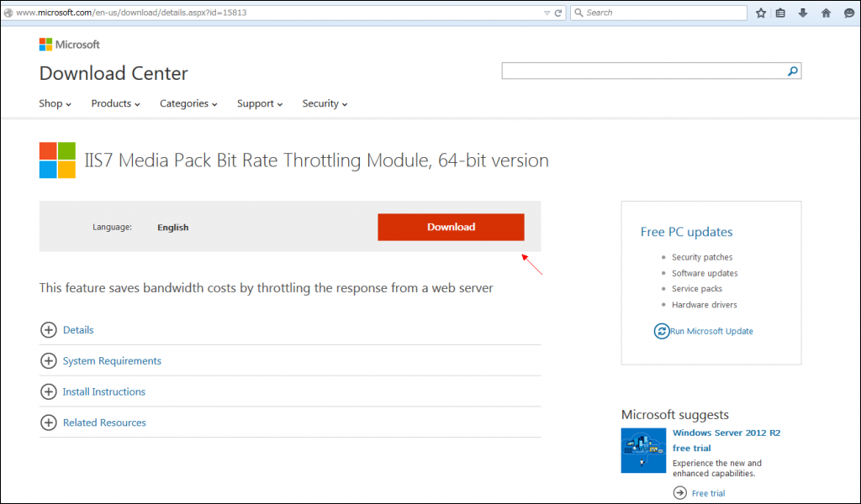The image size is (861, 504).
Task: Click the Free trial arrow circle icon
Action: click(679, 492)
